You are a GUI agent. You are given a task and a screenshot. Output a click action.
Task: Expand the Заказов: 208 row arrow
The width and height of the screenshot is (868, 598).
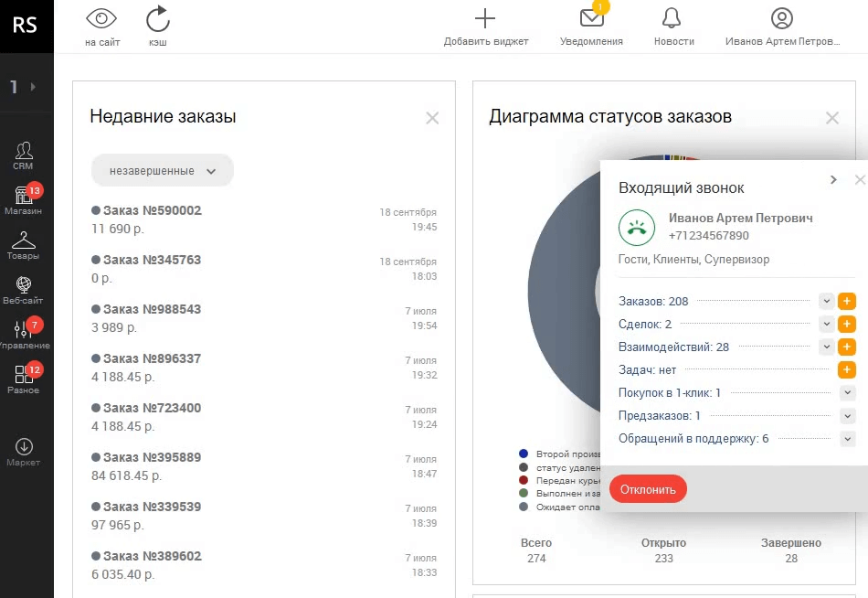(826, 301)
